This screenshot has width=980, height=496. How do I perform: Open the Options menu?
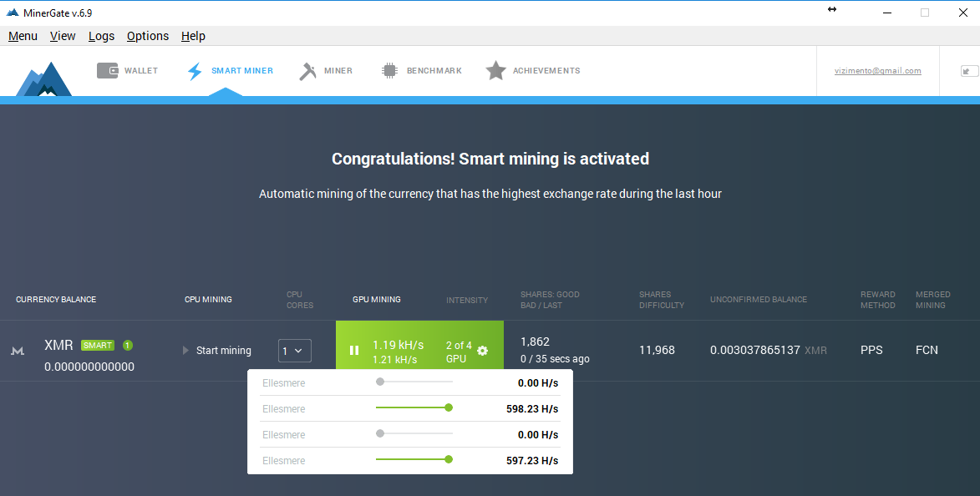148,36
